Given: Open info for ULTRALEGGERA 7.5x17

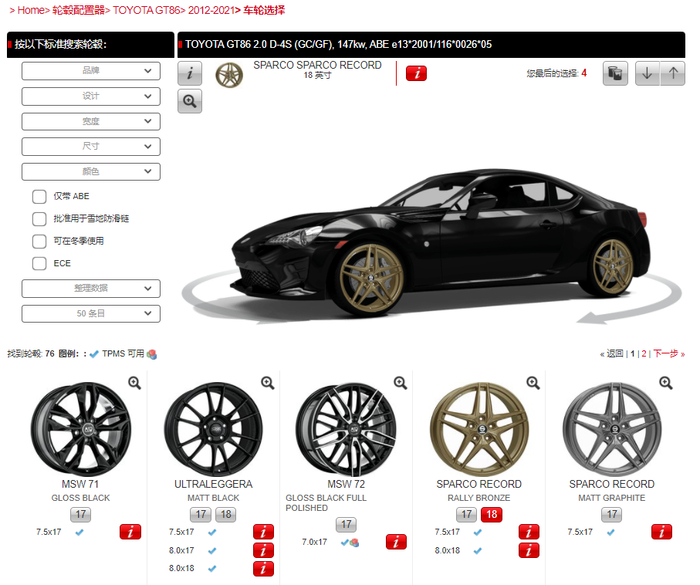Looking at the screenshot, I should click(263, 532).
